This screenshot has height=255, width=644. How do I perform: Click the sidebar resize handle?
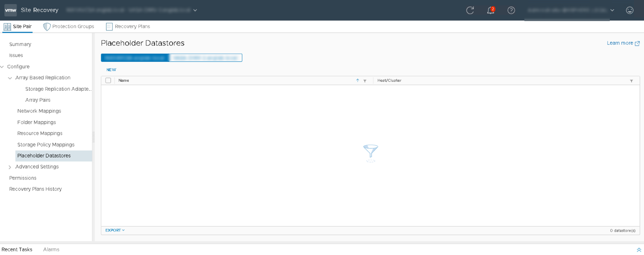[93, 137]
